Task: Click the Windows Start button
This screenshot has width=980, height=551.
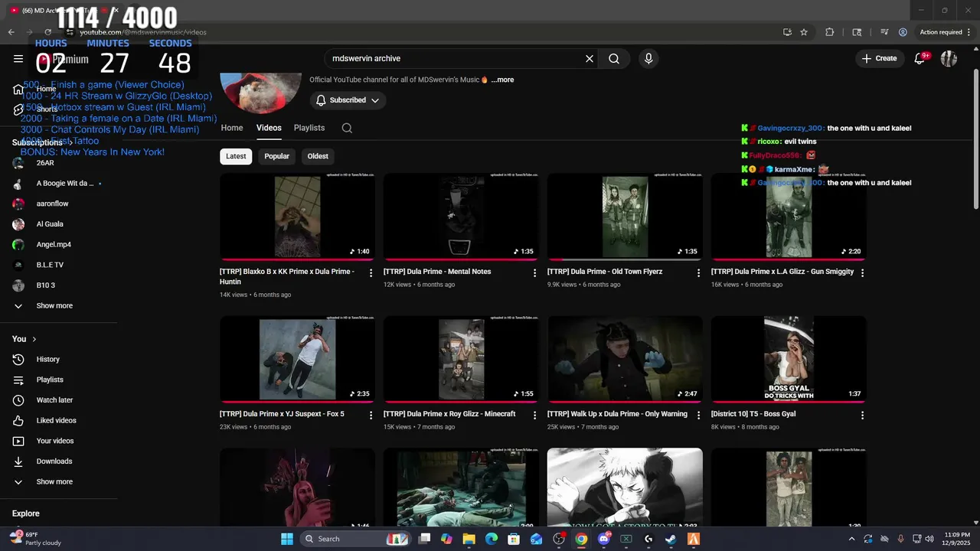Action: (287, 539)
